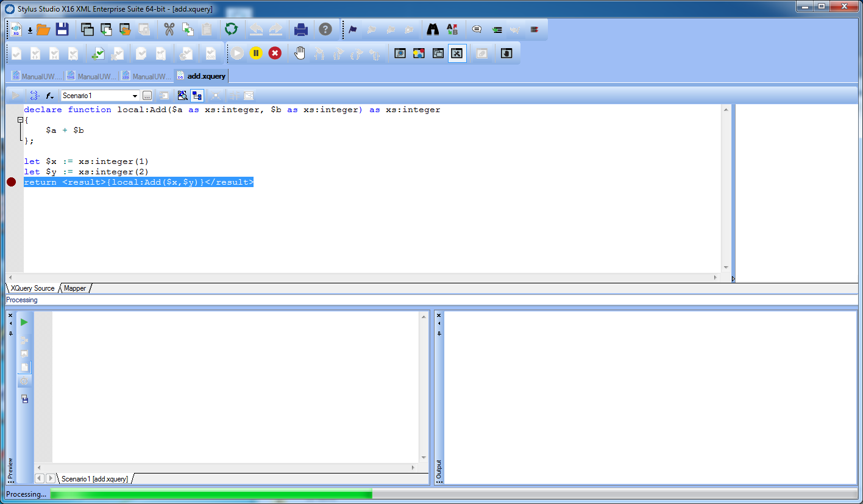Click the blue floppy disk Save icon
The height and width of the screenshot is (504, 863).
(62, 29)
